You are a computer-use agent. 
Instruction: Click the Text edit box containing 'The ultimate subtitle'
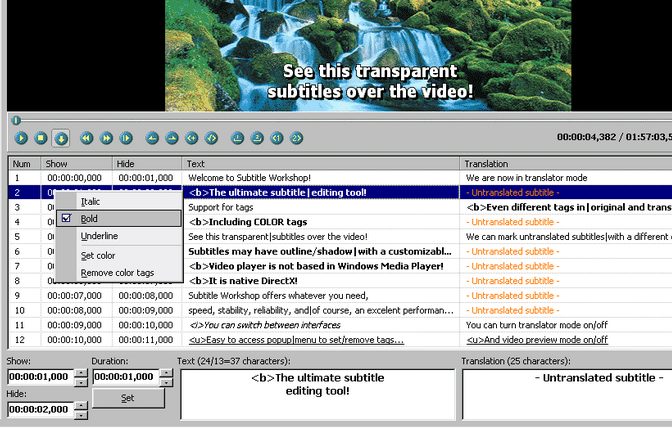point(318,395)
